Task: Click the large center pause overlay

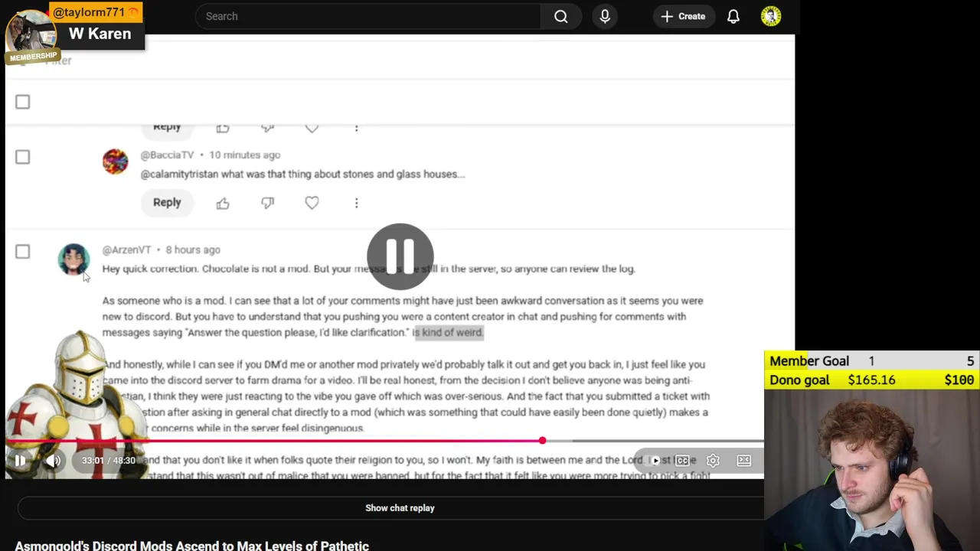Action: 400,256
